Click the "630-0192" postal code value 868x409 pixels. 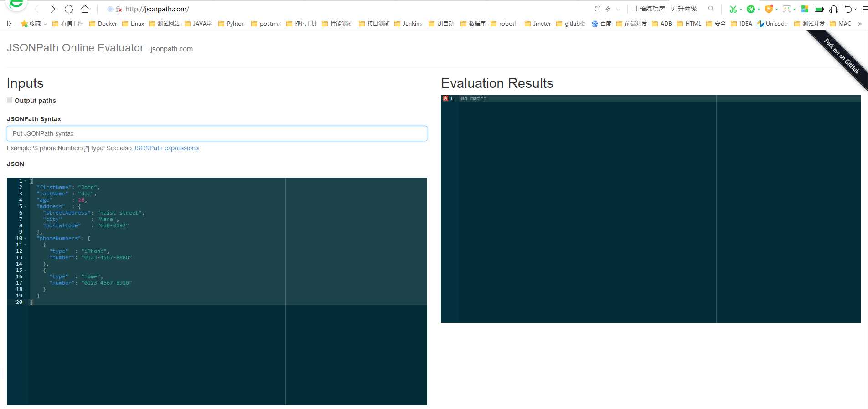113,225
